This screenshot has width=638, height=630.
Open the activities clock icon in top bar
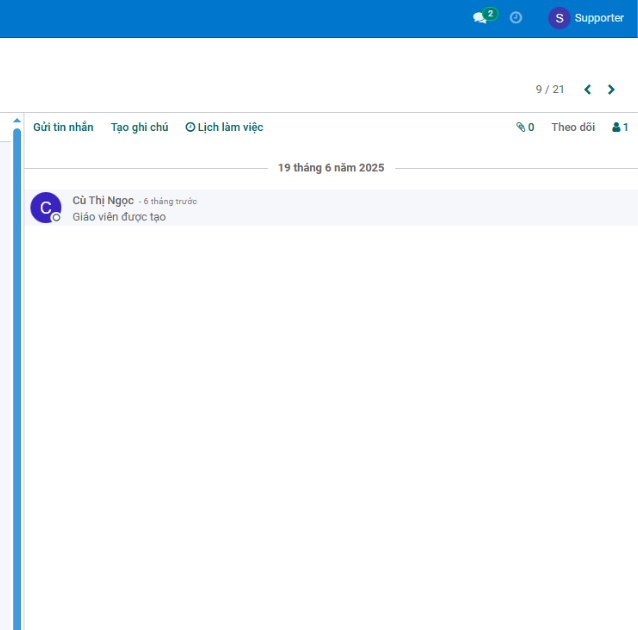516,18
